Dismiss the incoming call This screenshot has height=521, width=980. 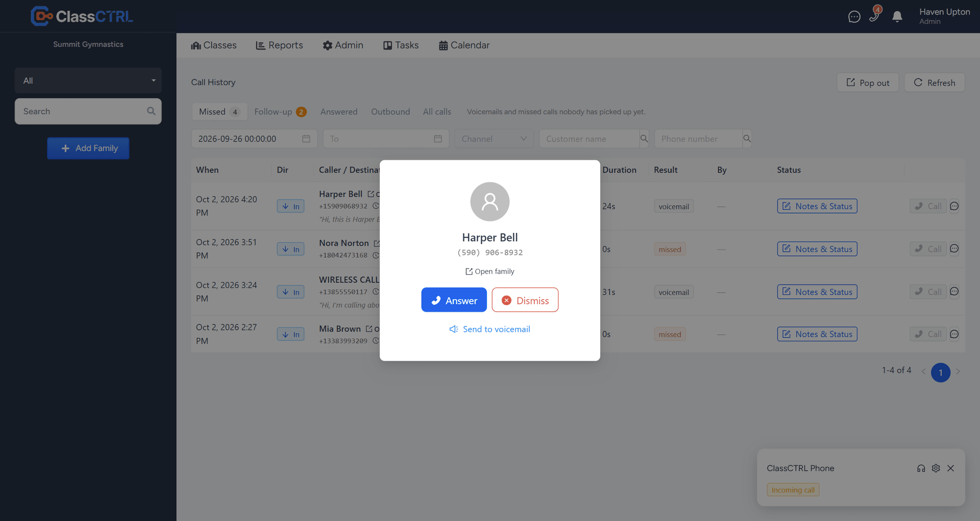click(x=525, y=300)
